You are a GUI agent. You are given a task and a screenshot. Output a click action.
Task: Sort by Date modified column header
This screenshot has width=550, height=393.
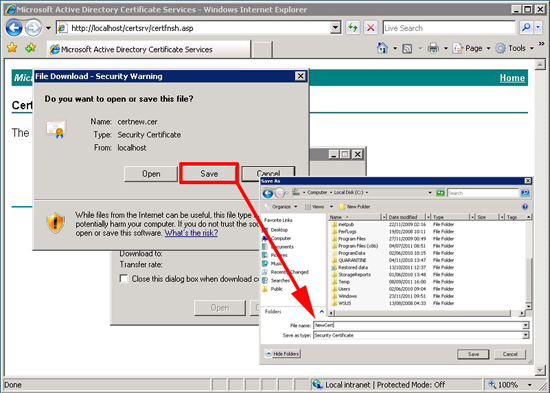click(406, 217)
